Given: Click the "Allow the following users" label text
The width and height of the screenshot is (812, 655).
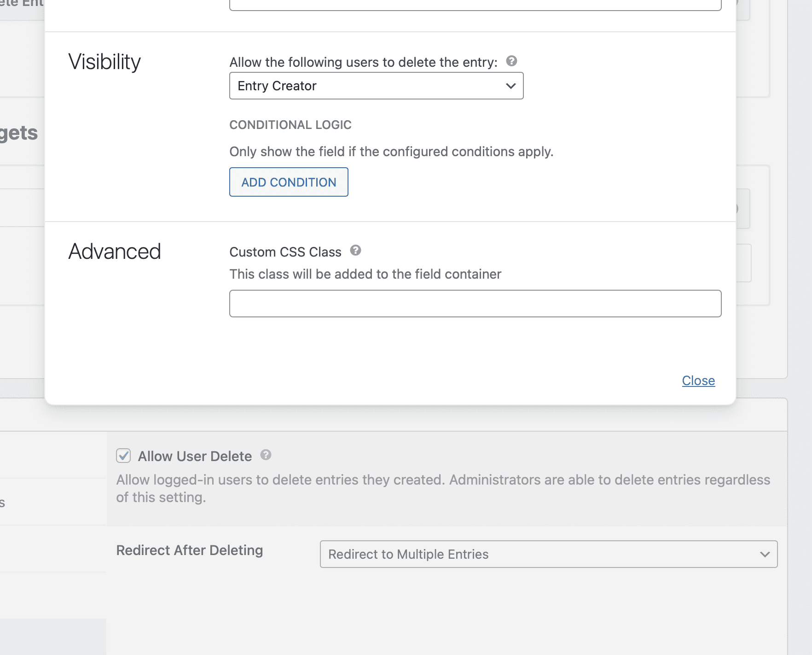Looking at the screenshot, I should point(363,62).
